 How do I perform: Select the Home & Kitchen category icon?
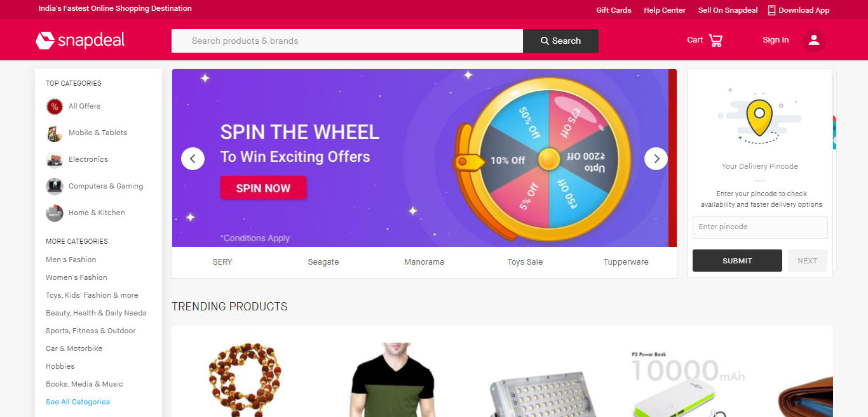[x=55, y=213]
